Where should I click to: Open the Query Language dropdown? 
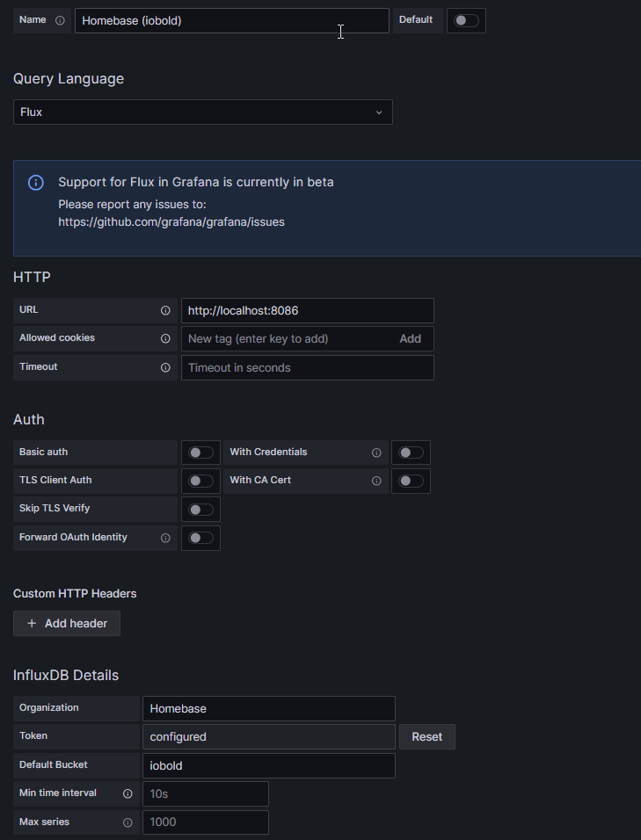pos(202,112)
